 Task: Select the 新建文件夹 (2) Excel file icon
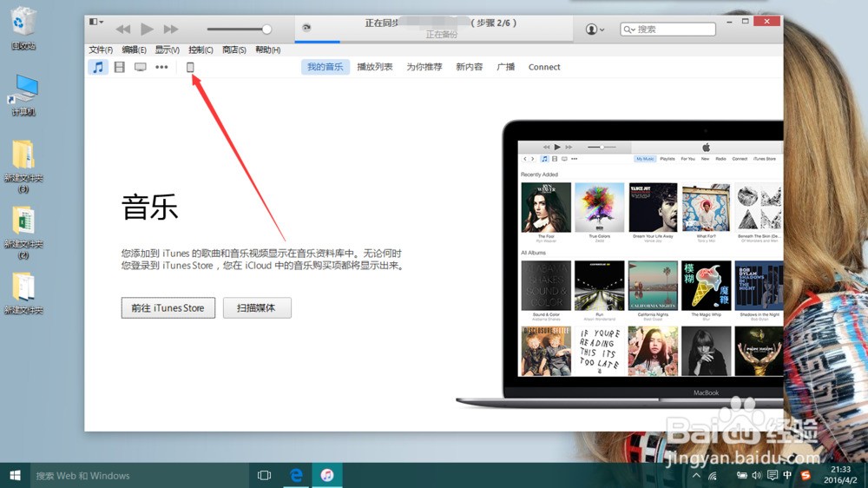[23, 233]
